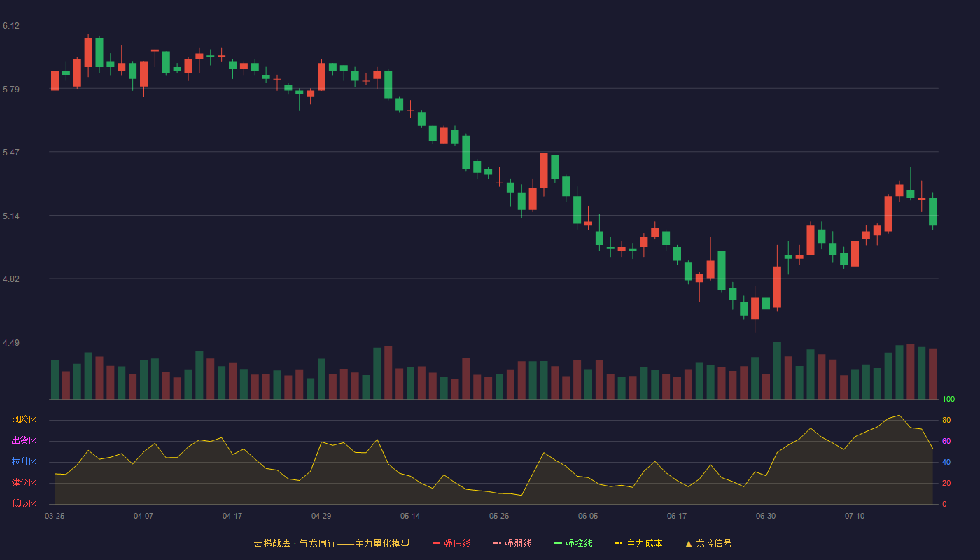This screenshot has height=560, width=980.
Task: Select the 风险区 zone label
Action: tap(24, 420)
